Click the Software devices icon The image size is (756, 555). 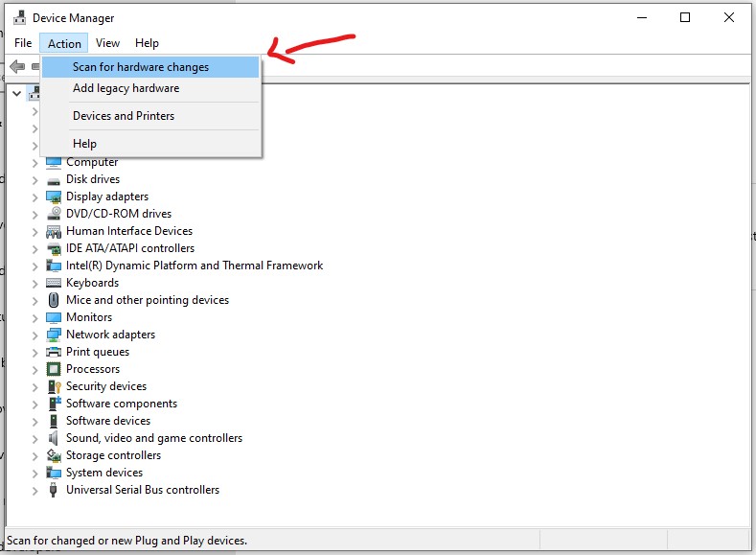click(54, 421)
